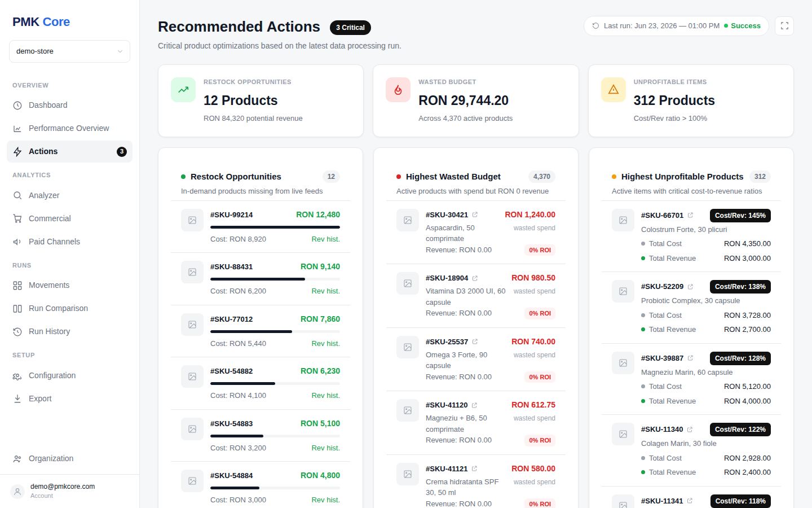
Task: Click the yellow warning Unprofitable Items icon
Action: point(614,90)
